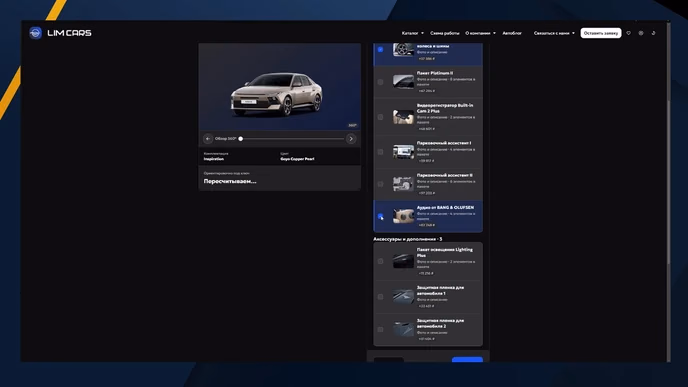Select the Парковочный ассистент II checkbox
This screenshot has width=688, height=387.
click(x=380, y=184)
